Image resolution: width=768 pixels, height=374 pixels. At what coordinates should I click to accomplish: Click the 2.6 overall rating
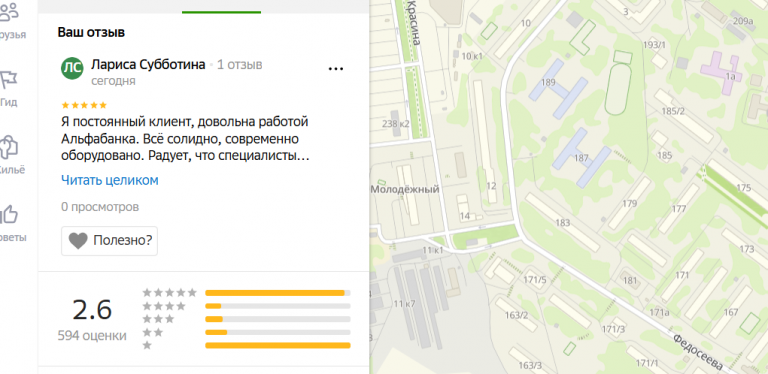click(92, 310)
